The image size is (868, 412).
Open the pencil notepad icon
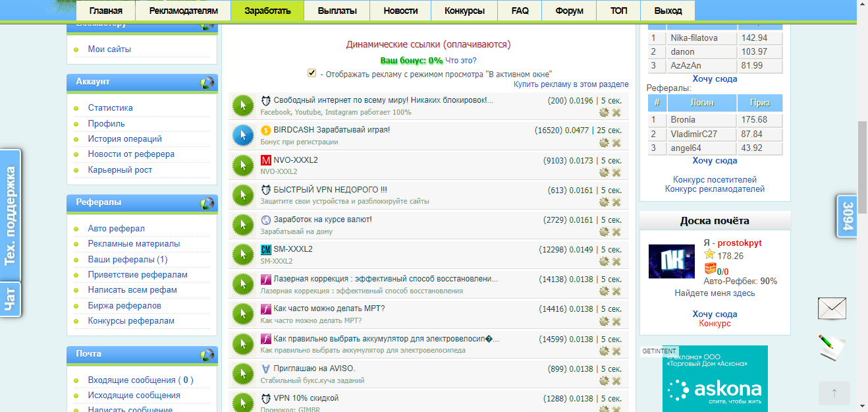click(832, 347)
